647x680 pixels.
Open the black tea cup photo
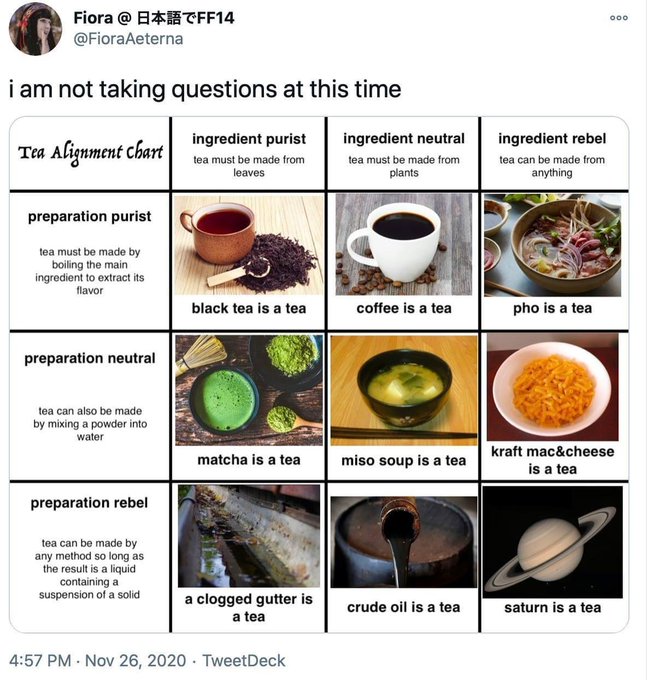pyautogui.click(x=249, y=245)
